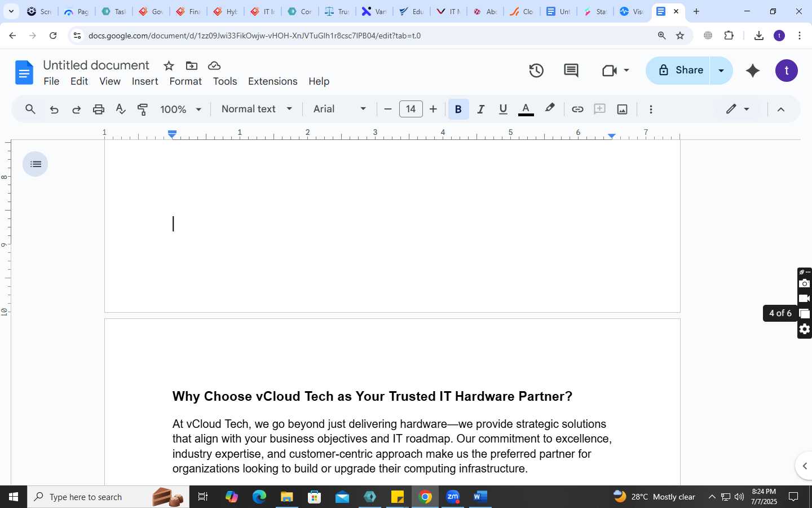Start a video call (Meet camera icon)
The image size is (812, 508).
(x=609, y=71)
